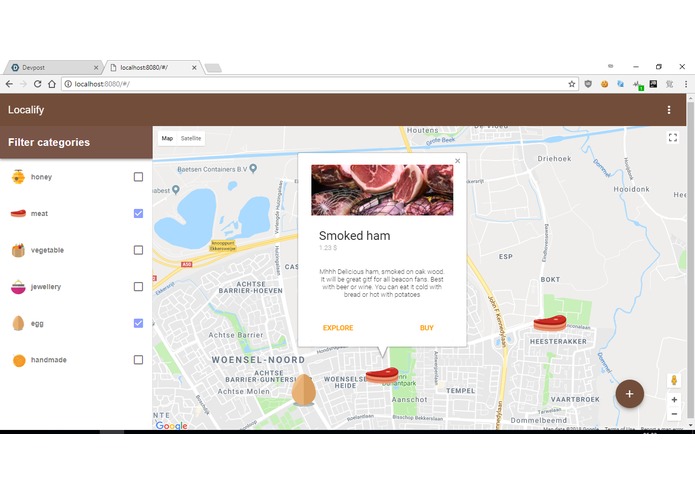This screenshot has height=494, width=695.
Task: Reload the current page
Action: coord(38,84)
